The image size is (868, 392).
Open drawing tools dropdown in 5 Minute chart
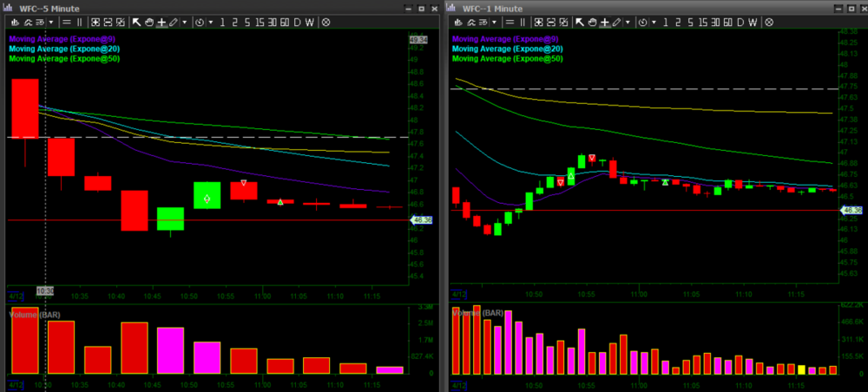click(x=185, y=22)
